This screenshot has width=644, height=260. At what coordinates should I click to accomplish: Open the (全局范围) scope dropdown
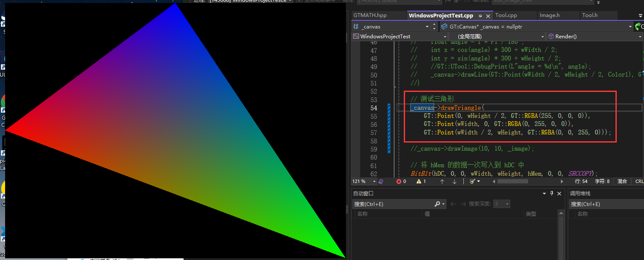pos(542,37)
